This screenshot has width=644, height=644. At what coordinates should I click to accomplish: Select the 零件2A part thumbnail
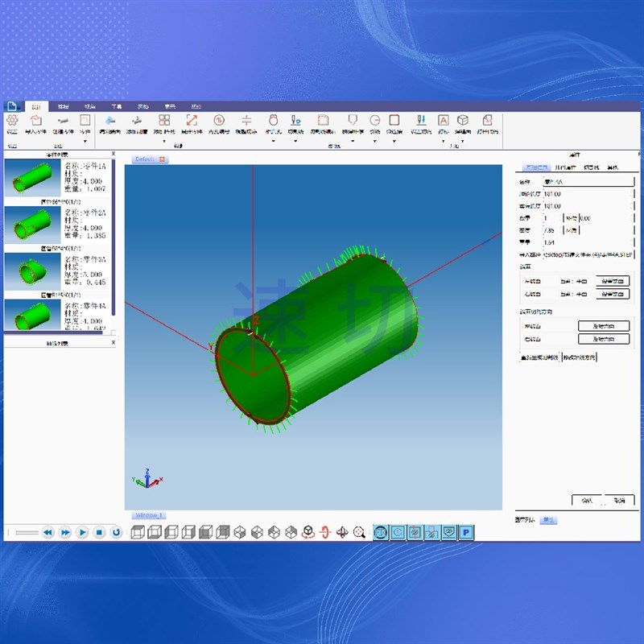(32, 225)
